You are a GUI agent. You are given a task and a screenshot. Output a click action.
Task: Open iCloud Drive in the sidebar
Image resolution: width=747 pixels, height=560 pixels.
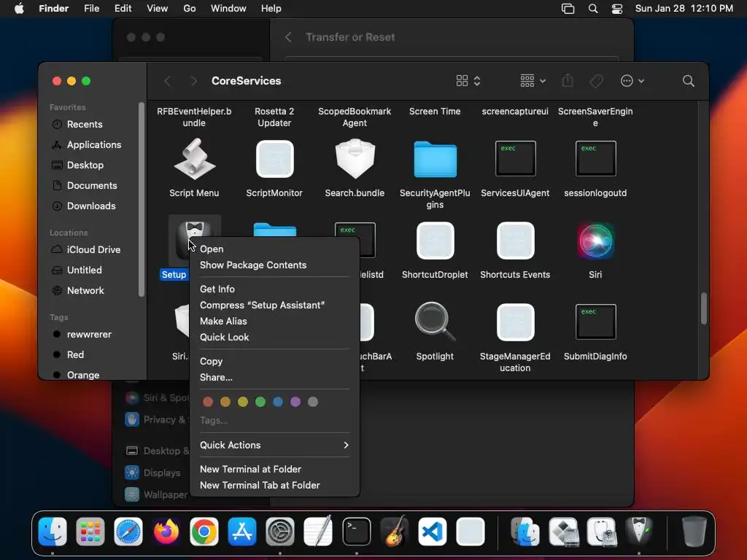point(93,249)
